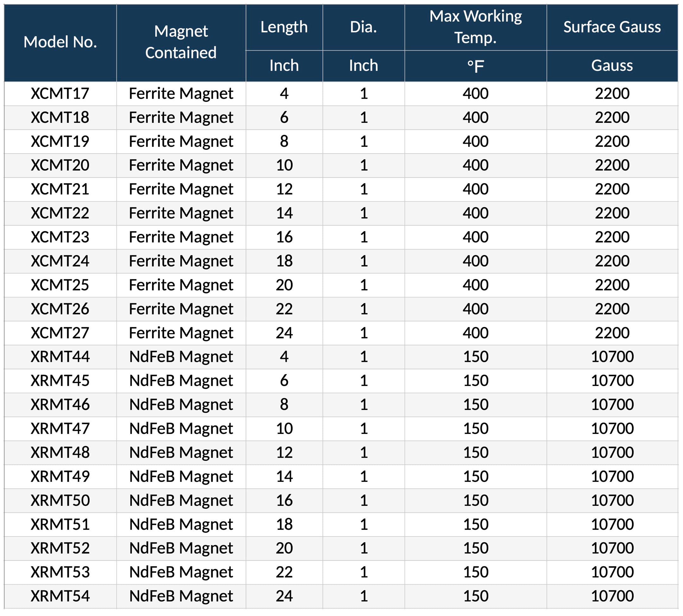Select model XRMT49 cell
This screenshot has height=616, width=683.
coord(60,477)
